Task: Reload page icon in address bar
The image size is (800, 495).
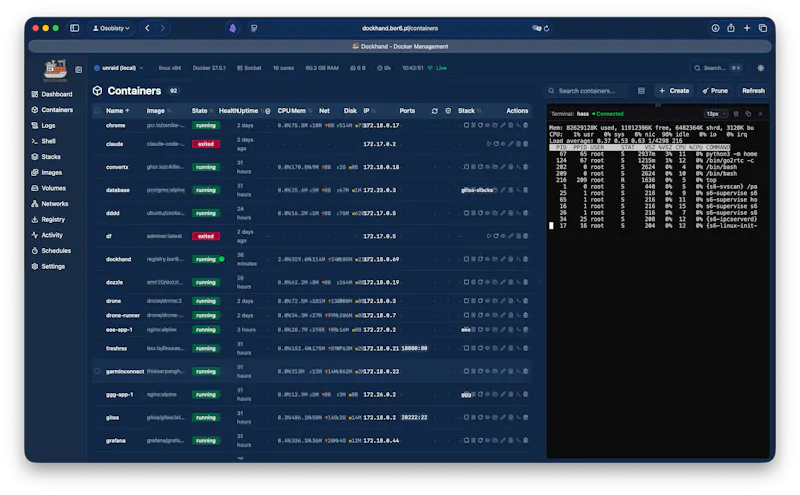Action: (x=546, y=28)
